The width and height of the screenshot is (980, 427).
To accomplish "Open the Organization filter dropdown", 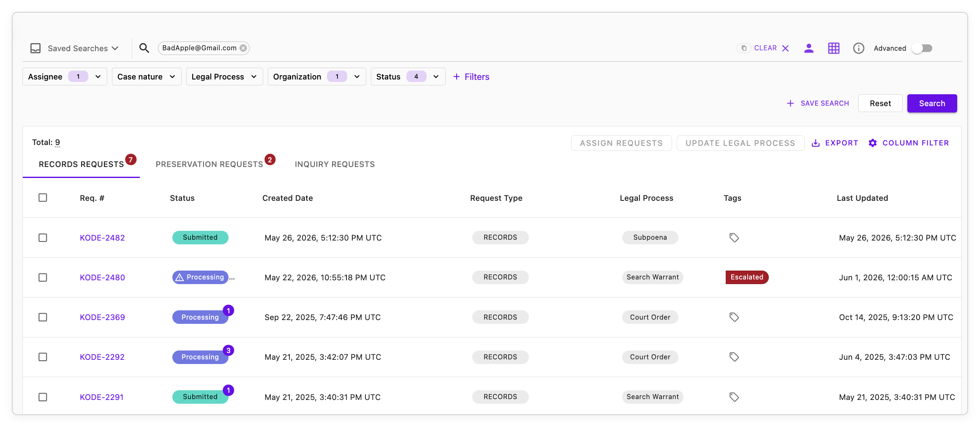I will pos(317,77).
